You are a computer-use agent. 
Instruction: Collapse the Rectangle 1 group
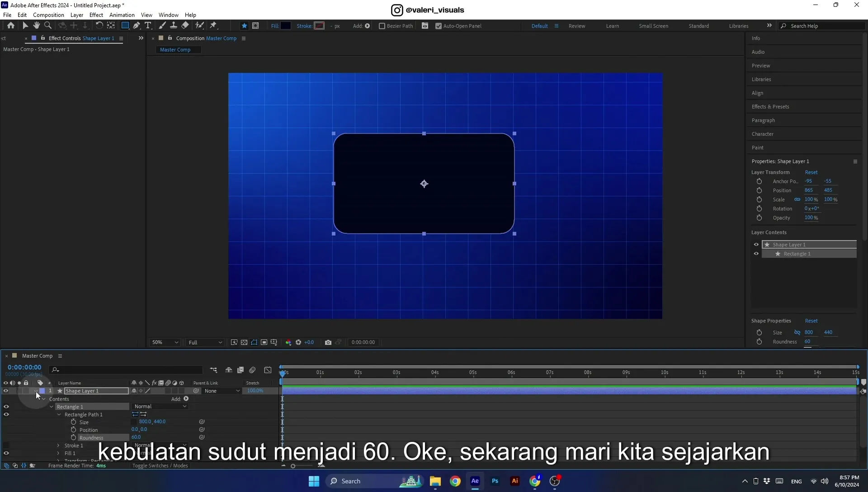tap(51, 407)
